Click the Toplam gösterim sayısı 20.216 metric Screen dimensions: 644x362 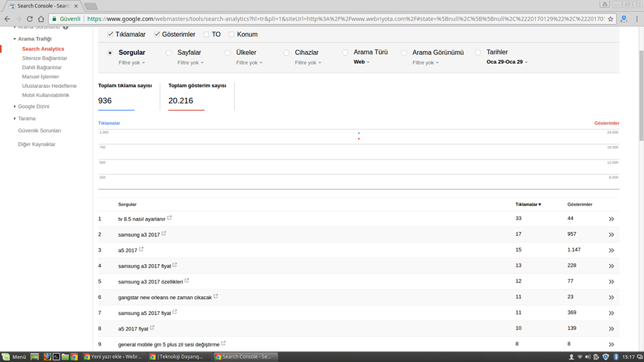197,97
